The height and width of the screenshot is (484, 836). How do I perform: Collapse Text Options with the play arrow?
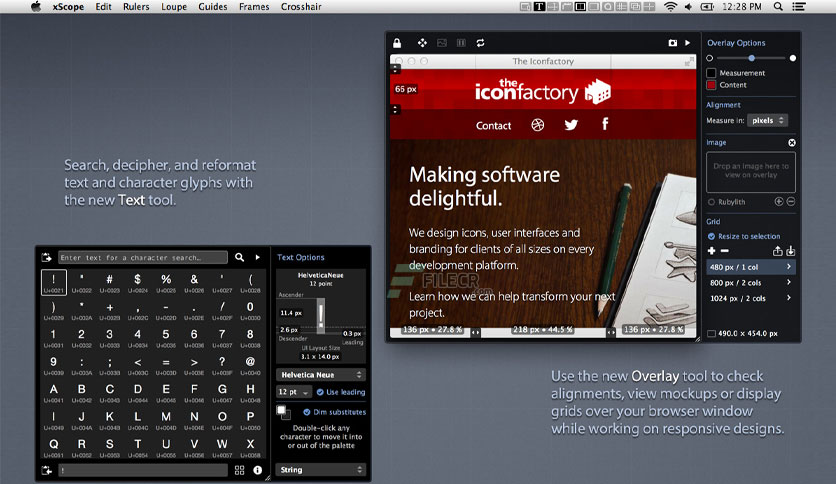258,257
